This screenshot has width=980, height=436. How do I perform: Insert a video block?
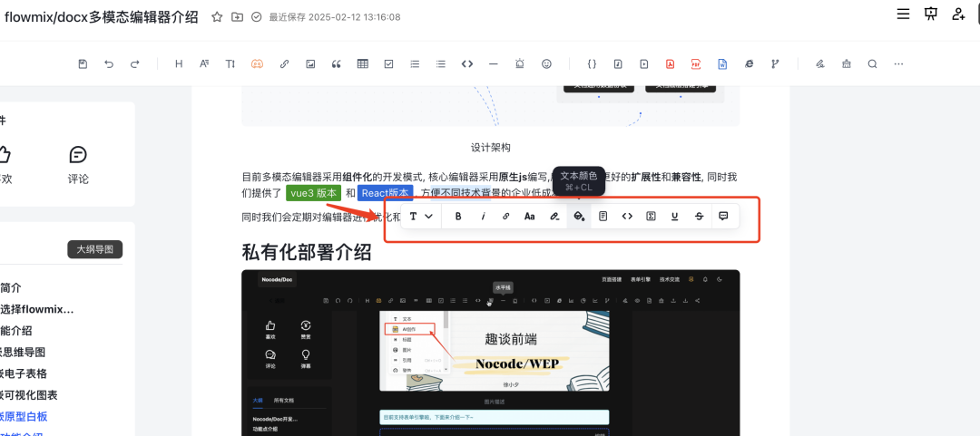[x=643, y=63]
